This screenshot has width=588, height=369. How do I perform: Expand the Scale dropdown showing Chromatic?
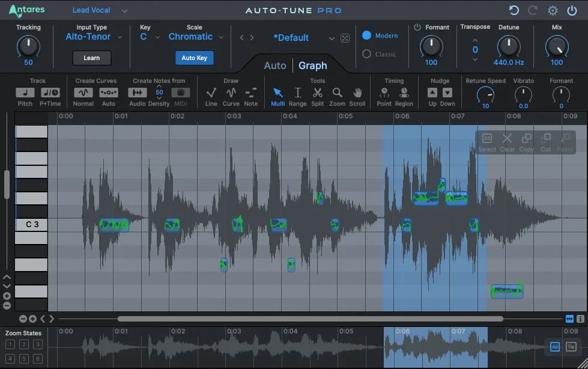[196, 37]
